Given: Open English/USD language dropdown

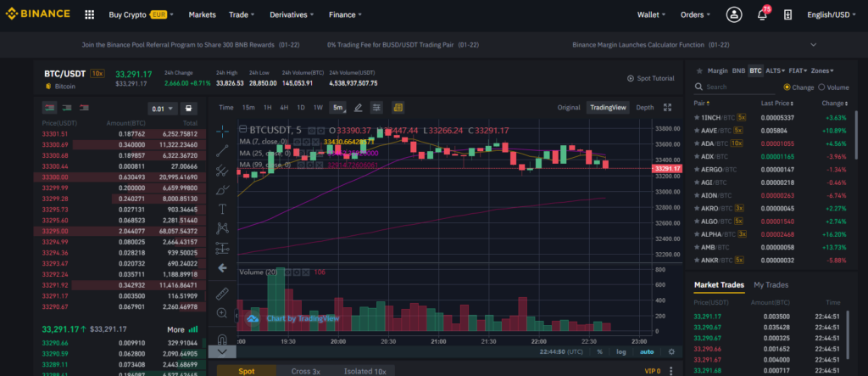Looking at the screenshot, I should click(832, 14).
